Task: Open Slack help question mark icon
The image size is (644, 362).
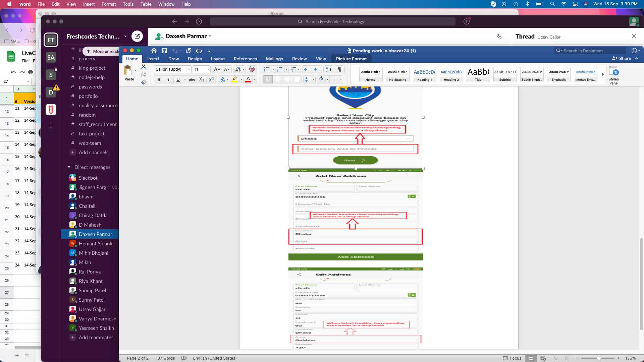Action: (466, 21)
